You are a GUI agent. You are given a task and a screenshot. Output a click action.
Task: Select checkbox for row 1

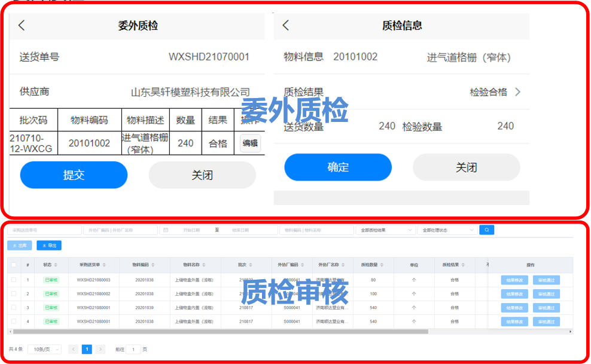coord(14,280)
